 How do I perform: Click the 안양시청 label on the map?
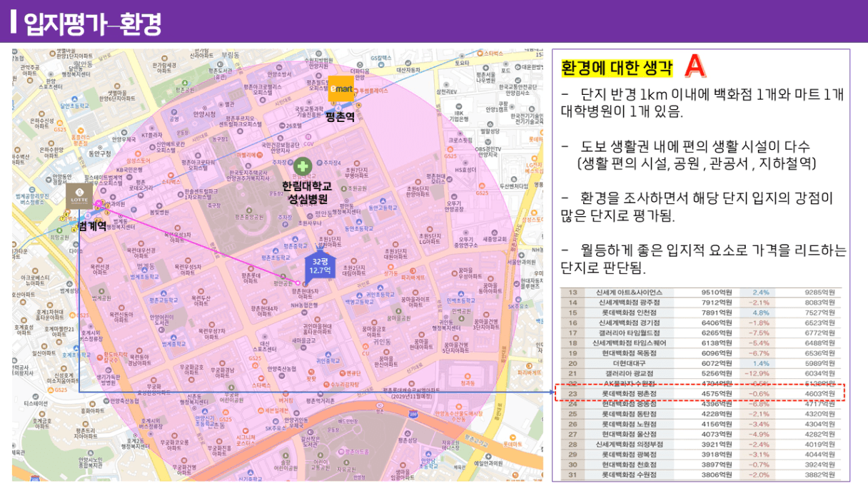click(203, 113)
